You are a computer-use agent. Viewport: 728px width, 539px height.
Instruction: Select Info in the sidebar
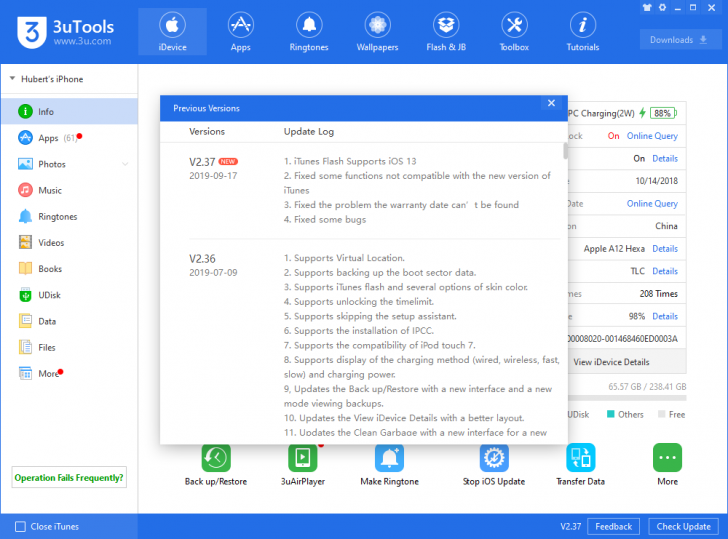(69, 111)
